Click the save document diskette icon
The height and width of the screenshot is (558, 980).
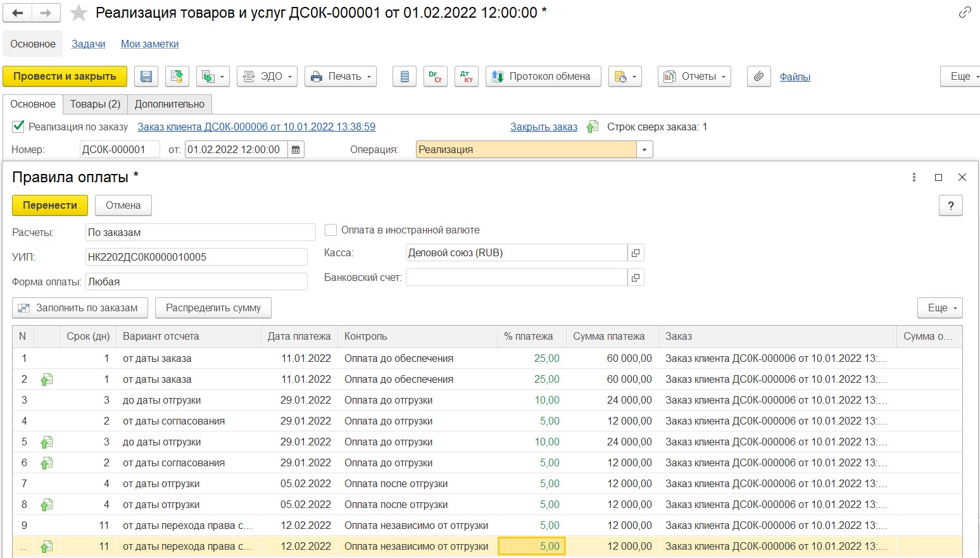click(x=146, y=77)
